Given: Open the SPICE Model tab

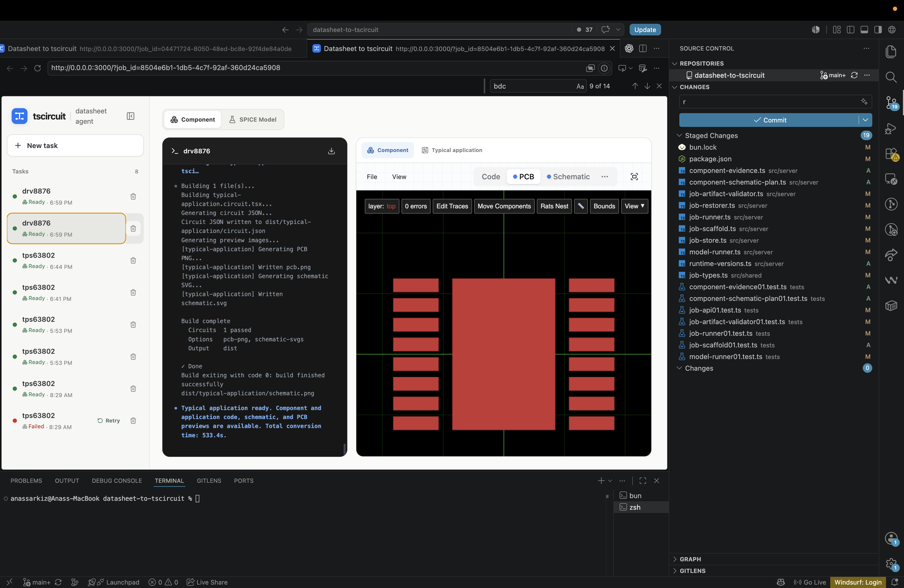Looking at the screenshot, I should point(253,119).
